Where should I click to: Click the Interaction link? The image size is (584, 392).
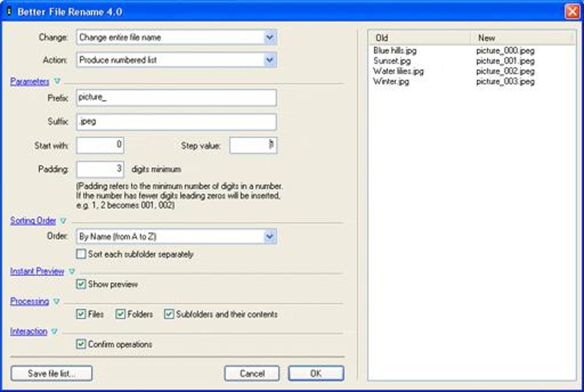[x=29, y=331]
